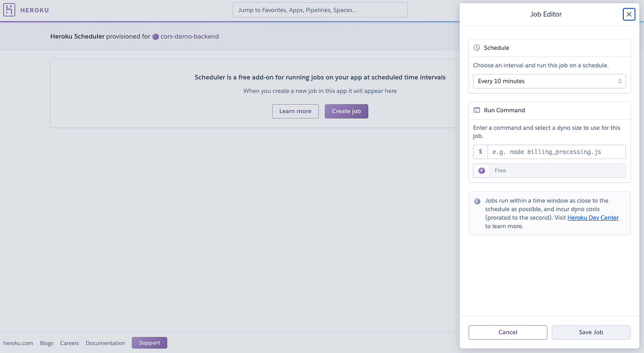The width and height of the screenshot is (644, 353).
Task: Click 'Scheduler is a free add-on' heading
Action: pyautogui.click(x=320, y=77)
